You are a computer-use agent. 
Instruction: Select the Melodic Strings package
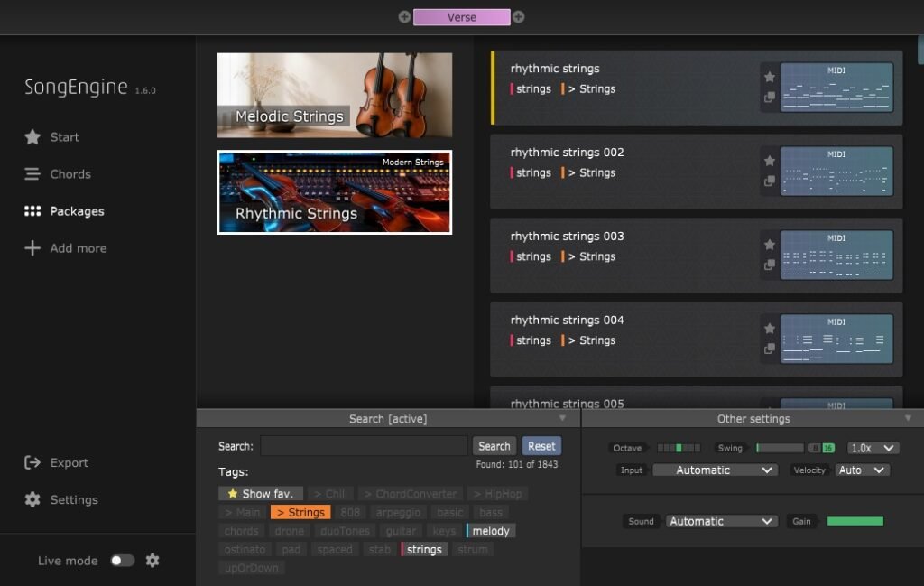point(334,95)
